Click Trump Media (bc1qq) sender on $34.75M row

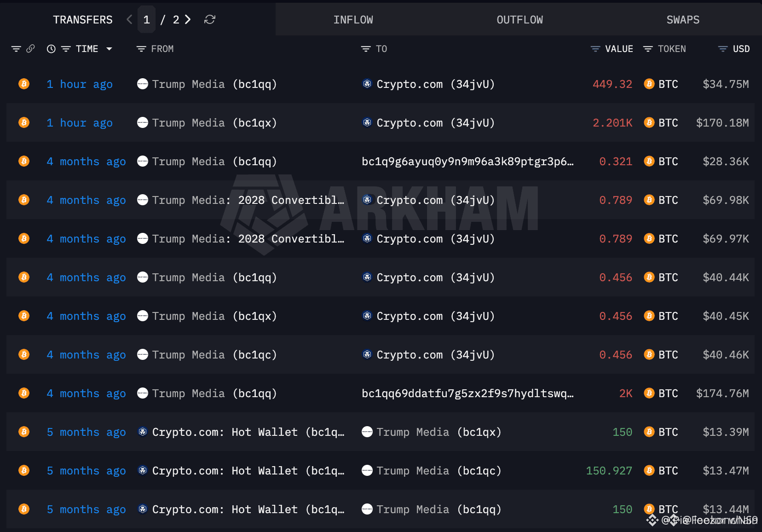tap(214, 84)
